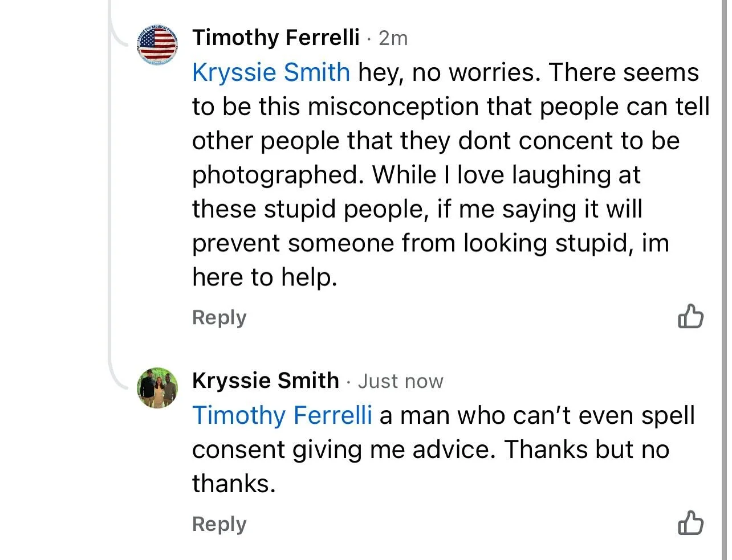The height and width of the screenshot is (560, 732).
Task: Click "consent giving me advice" text line
Action: 341,449
